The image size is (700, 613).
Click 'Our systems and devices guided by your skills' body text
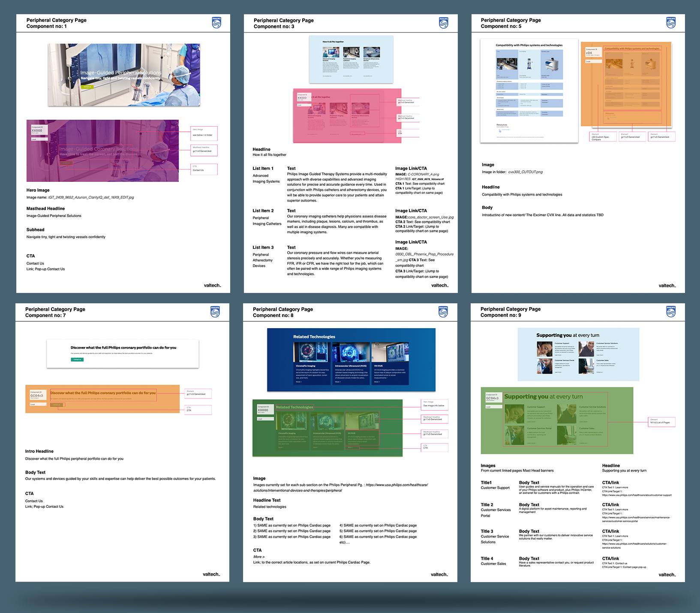coord(120,479)
